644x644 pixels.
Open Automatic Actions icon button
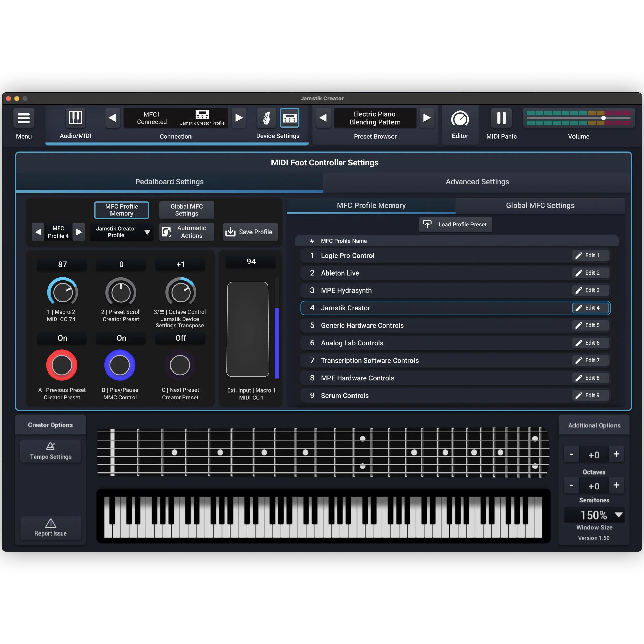click(187, 232)
